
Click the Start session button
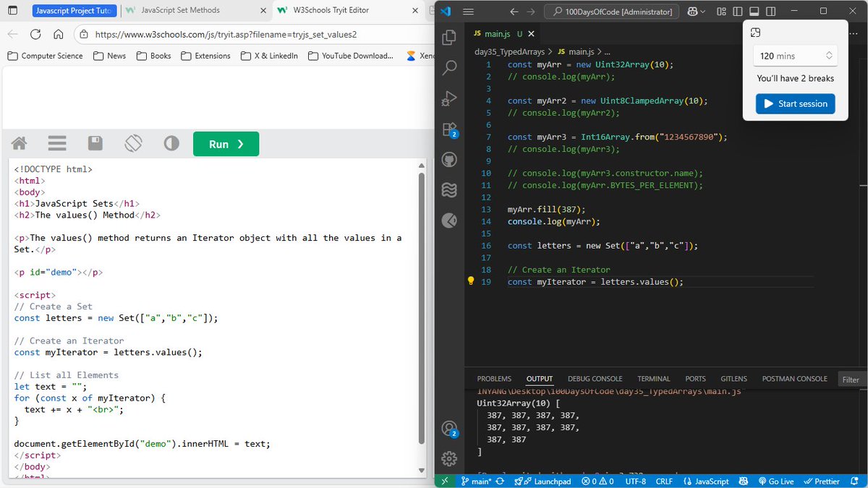796,103
